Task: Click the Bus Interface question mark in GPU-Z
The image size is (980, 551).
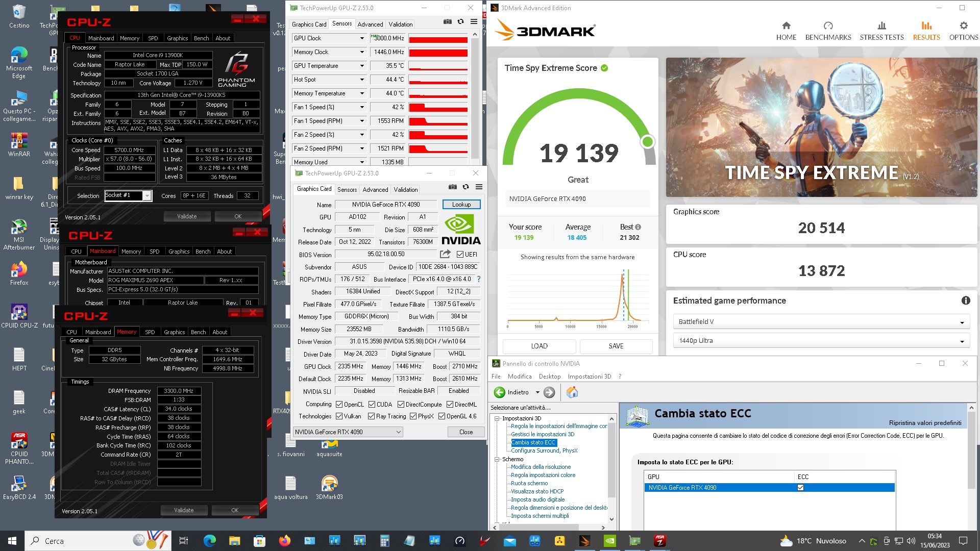Action: (479, 279)
